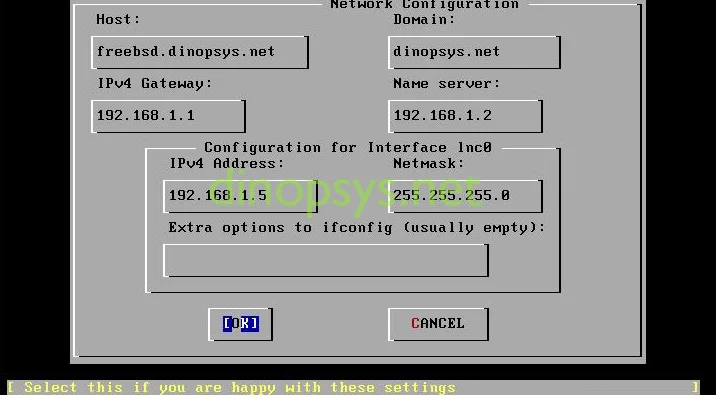This screenshot has width=716, height=395.
Task: Click the "Extra options to ifconfig" label
Action: pyautogui.click(x=280, y=227)
